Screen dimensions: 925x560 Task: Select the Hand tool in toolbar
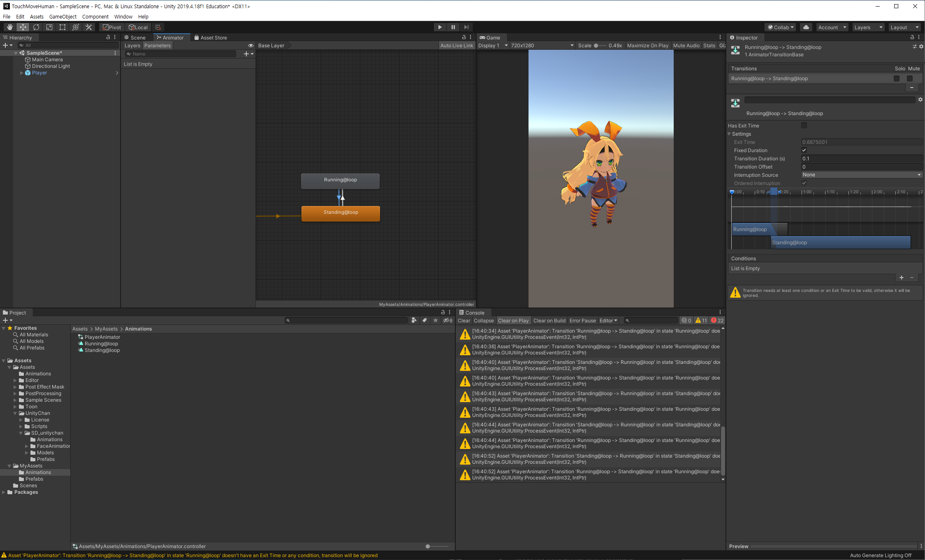(10, 27)
